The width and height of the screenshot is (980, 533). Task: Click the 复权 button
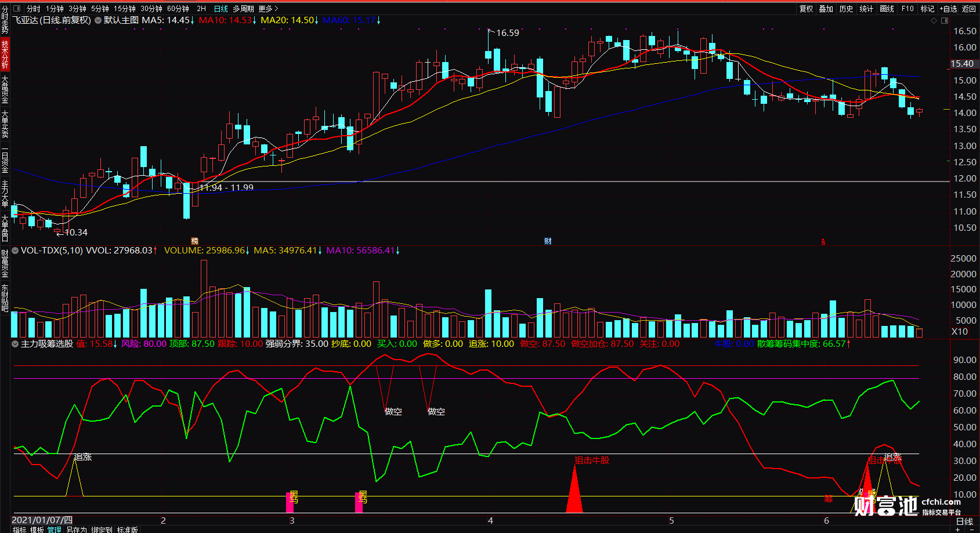(x=807, y=9)
